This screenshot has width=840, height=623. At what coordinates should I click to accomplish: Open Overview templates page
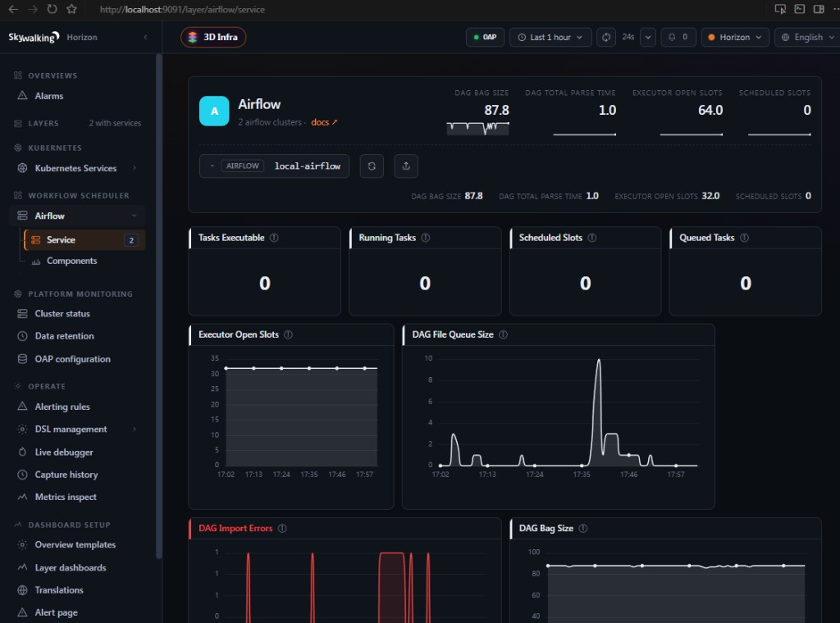(x=78, y=545)
